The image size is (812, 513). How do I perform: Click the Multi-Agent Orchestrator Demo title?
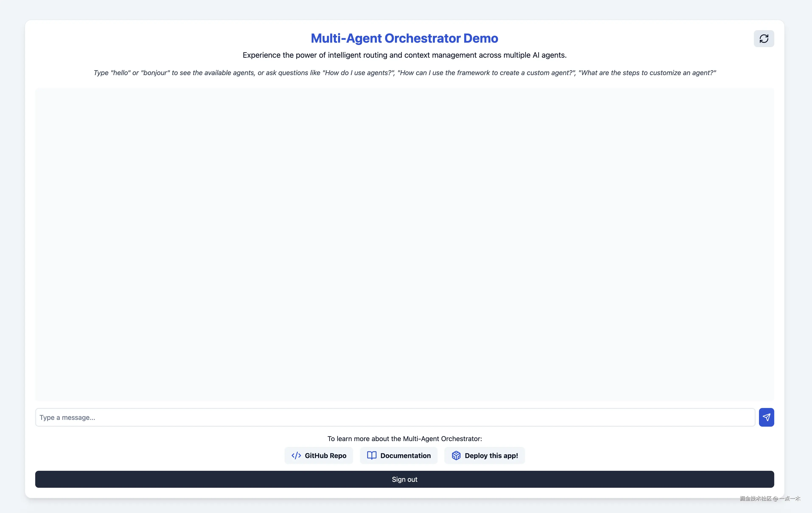[404, 38]
